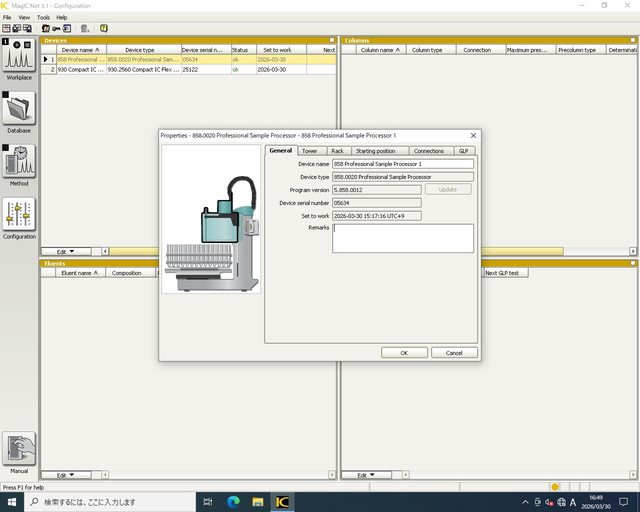Switch to the Starting position tab
This screenshot has width=640, height=512.
point(375,151)
